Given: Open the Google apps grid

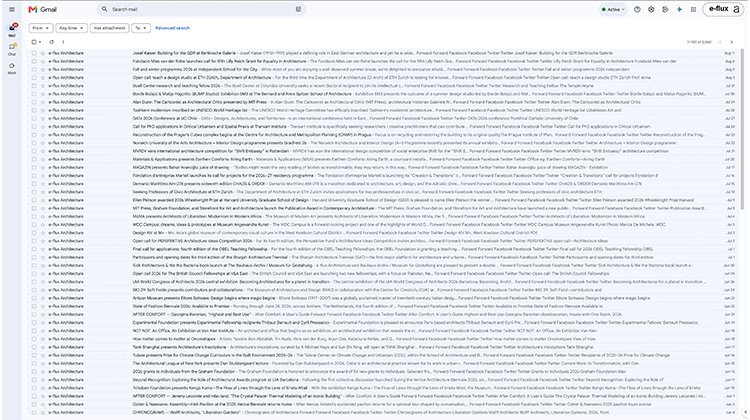Looking at the screenshot, I should [693, 9].
